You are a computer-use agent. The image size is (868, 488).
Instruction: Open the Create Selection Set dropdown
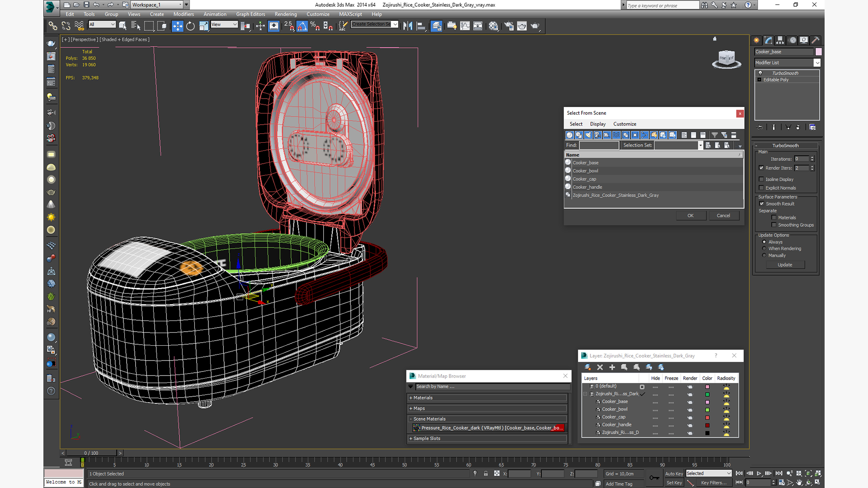(x=395, y=24)
